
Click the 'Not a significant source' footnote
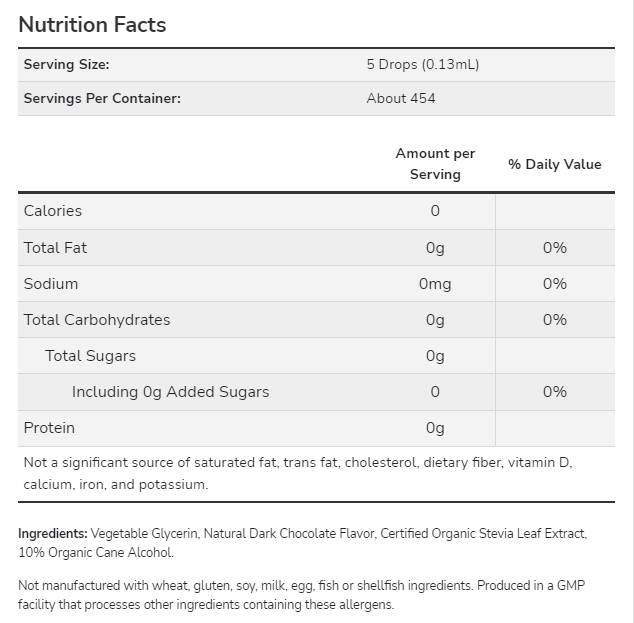297,473
